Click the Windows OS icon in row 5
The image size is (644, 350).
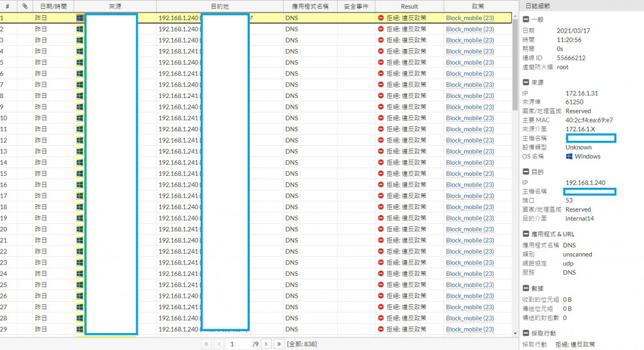(x=80, y=62)
